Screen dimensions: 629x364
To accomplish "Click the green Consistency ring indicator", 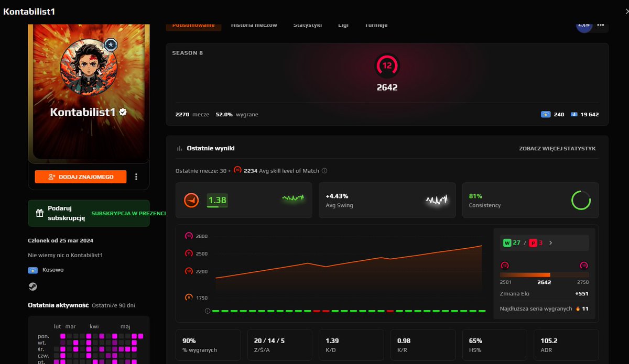I will [x=581, y=200].
